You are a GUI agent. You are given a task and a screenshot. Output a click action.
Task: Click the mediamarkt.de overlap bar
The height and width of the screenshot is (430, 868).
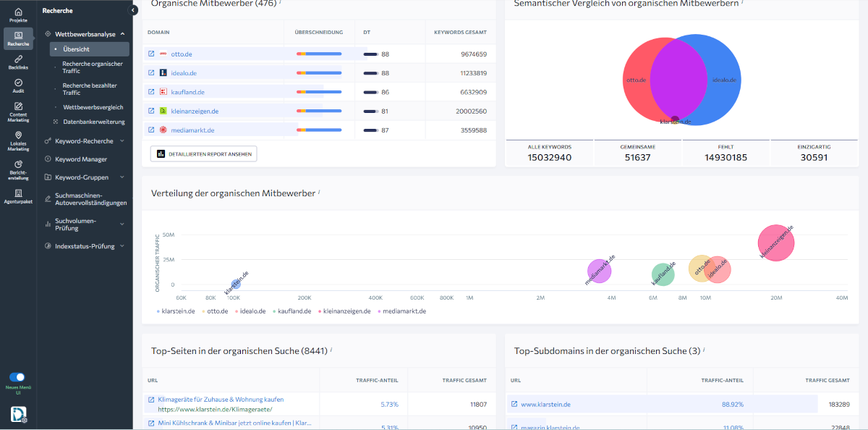click(319, 130)
